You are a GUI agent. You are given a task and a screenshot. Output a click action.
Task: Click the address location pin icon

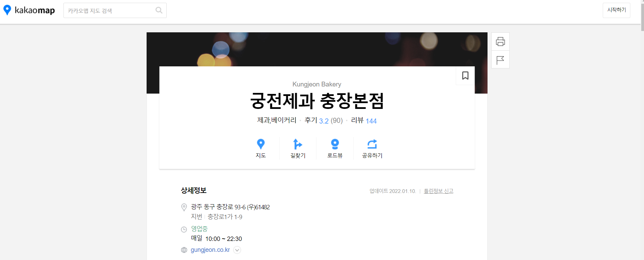(x=184, y=207)
